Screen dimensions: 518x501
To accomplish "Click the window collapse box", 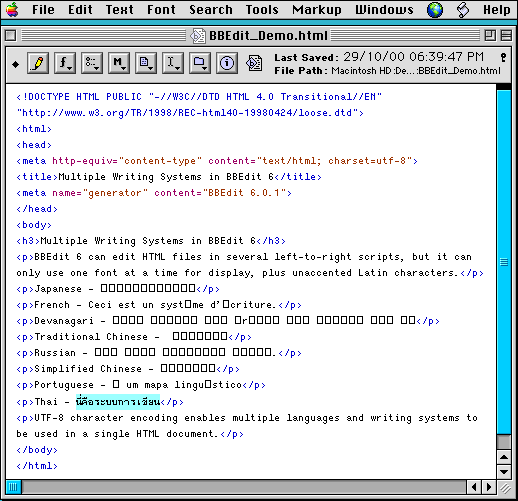I will [x=507, y=35].
